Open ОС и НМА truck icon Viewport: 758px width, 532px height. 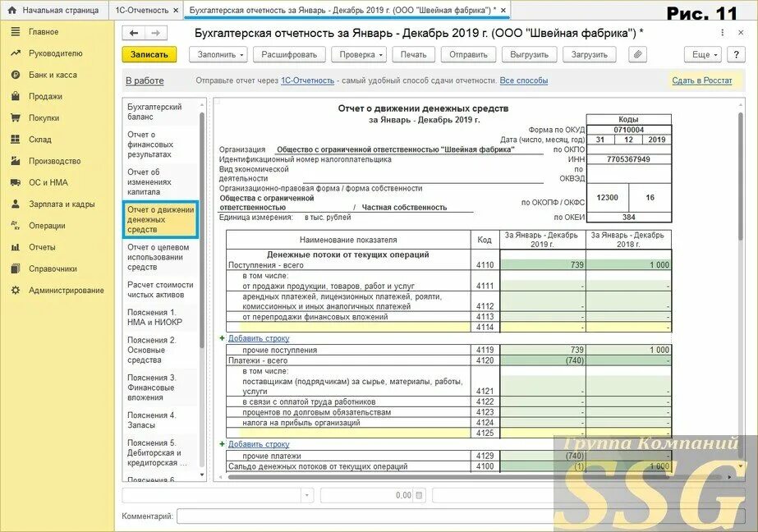coord(16,182)
